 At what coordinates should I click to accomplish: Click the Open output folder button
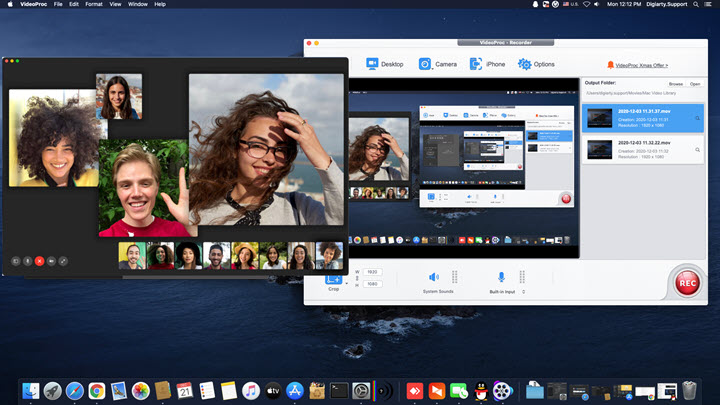(695, 84)
